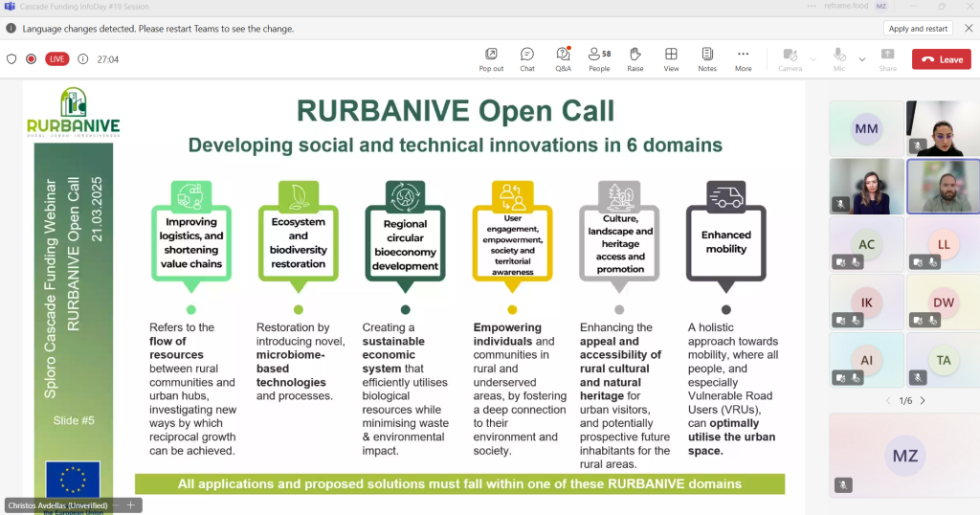This screenshot has width=980, height=515.
Task: Expand the plus button beside Christos Avdellas
Action: [x=129, y=504]
